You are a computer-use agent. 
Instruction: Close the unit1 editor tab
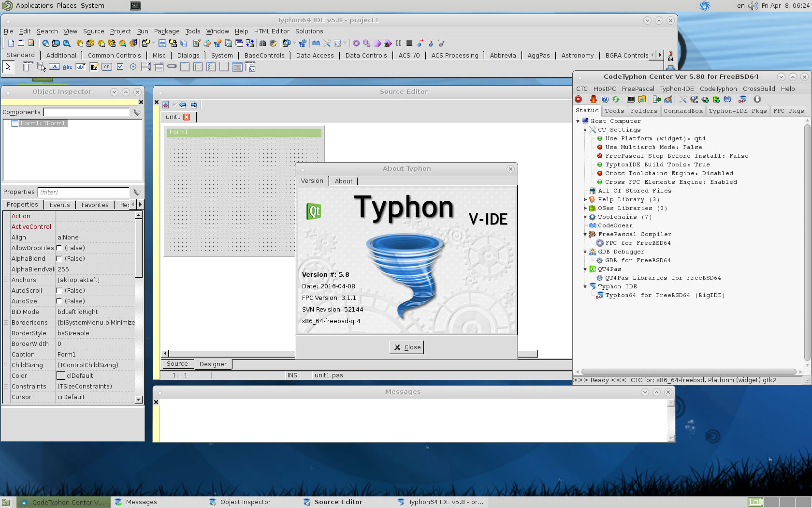pyautogui.click(x=187, y=117)
